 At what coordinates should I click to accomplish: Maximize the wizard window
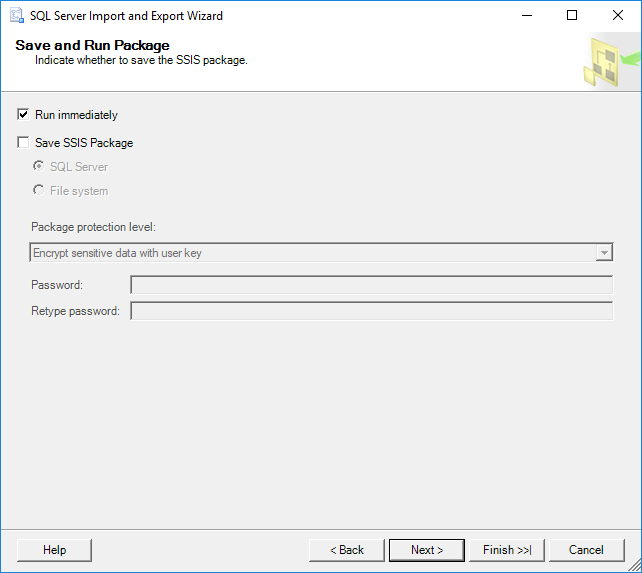click(572, 16)
